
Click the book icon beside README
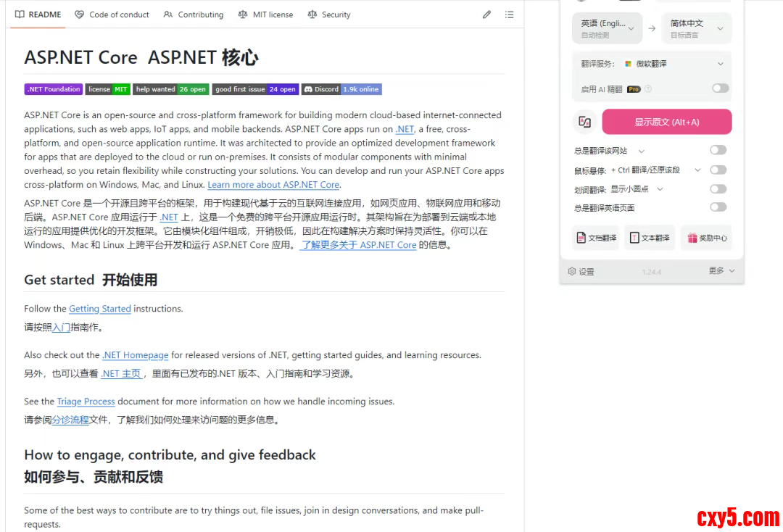[x=20, y=14]
